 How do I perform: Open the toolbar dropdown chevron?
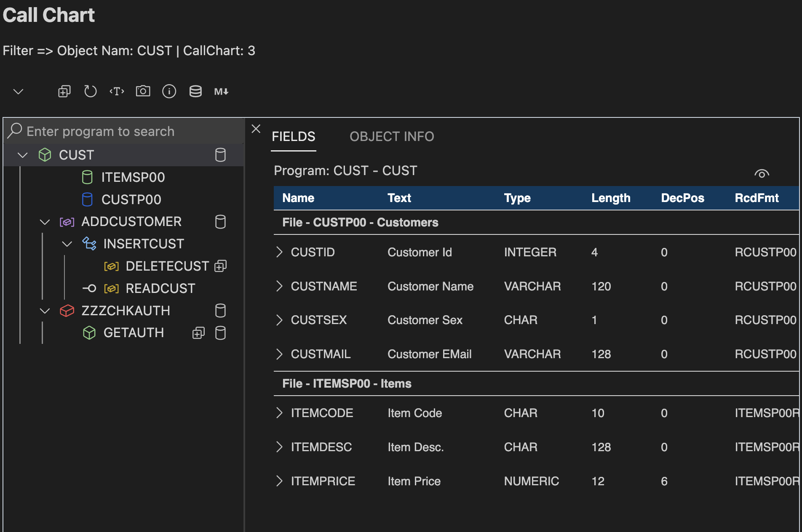(x=18, y=91)
